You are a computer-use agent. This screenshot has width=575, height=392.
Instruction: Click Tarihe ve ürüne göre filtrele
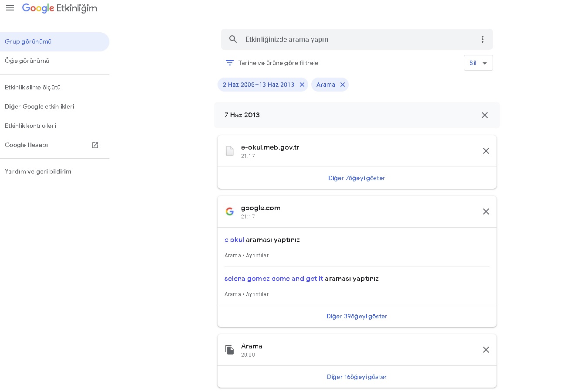pos(278,63)
